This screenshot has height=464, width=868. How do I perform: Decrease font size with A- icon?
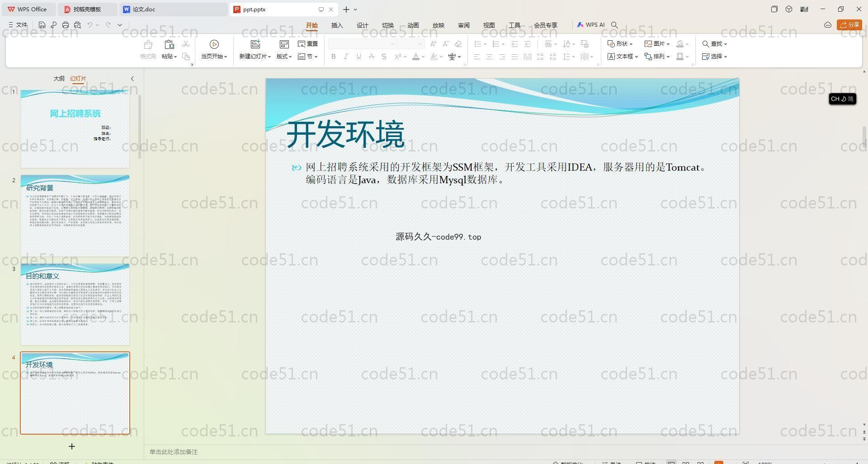pyautogui.click(x=446, y=44)
